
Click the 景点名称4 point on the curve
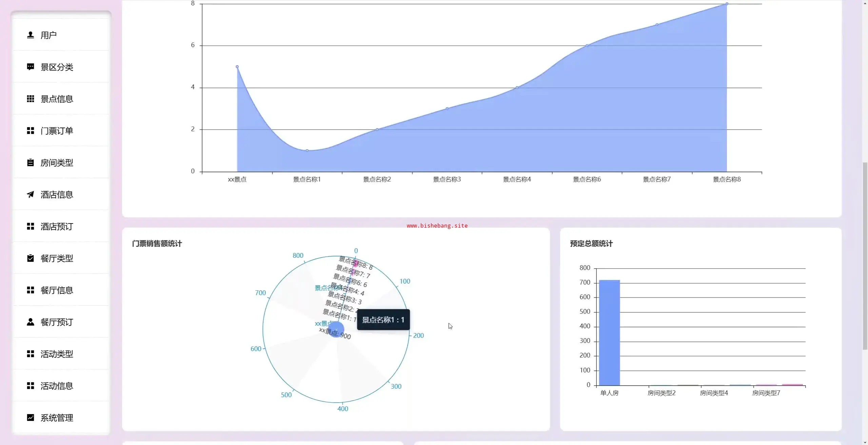pyautogui.click(x=517, y=88)
